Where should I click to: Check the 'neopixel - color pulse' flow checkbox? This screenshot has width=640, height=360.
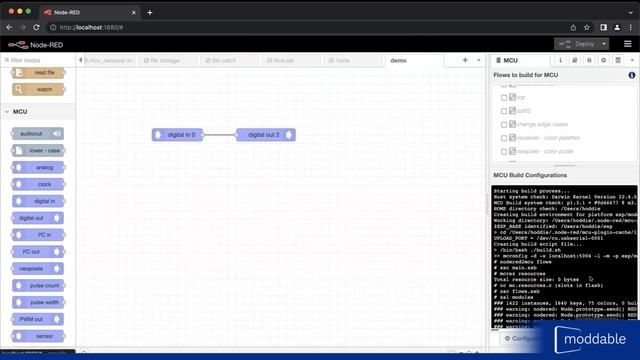pos(504,151)
